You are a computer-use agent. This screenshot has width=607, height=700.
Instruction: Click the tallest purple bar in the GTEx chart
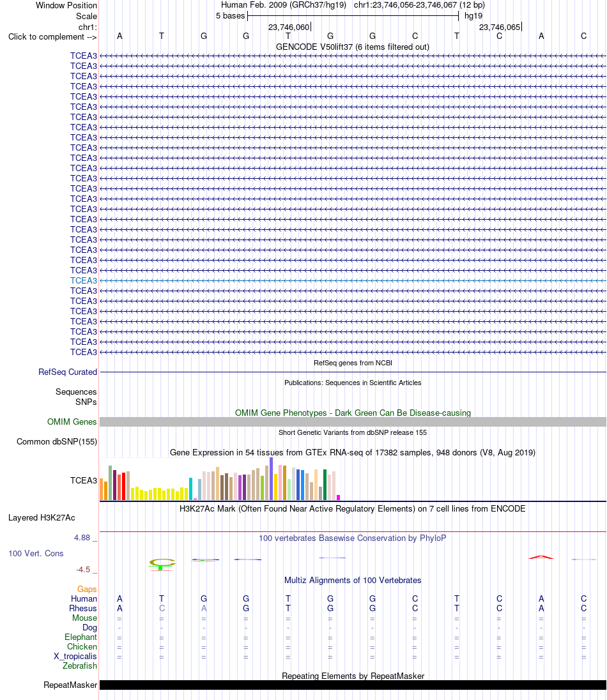click(x=271, y=478)
